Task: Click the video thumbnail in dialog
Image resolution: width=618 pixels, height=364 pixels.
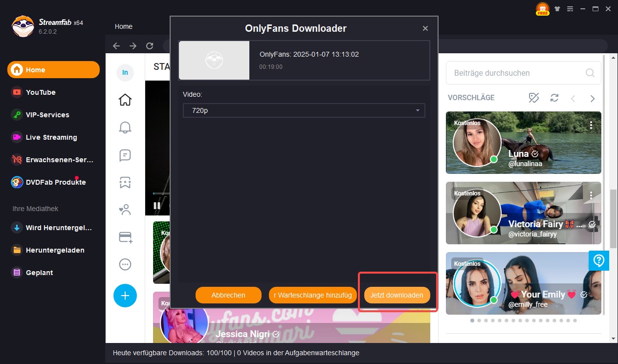Action: (214, 60)
